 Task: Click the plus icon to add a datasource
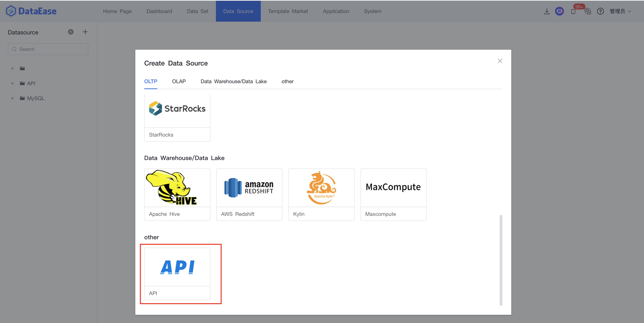tap(85, 32)
